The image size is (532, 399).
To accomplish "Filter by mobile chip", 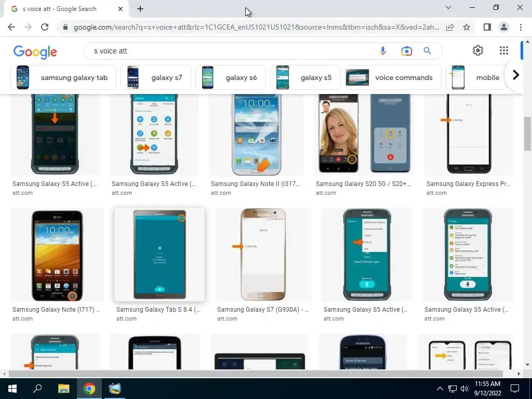I will tap(476, 77).
